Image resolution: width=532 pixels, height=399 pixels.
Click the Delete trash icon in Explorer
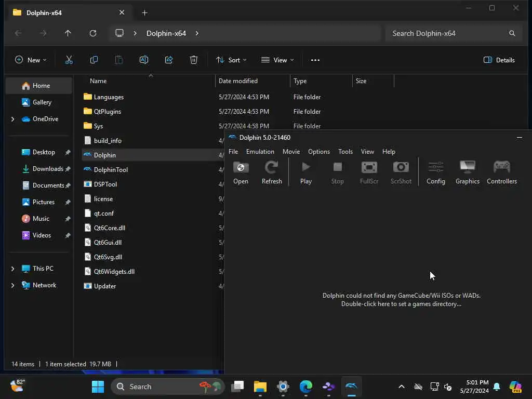pyautogui.click(x=194, y=60)
